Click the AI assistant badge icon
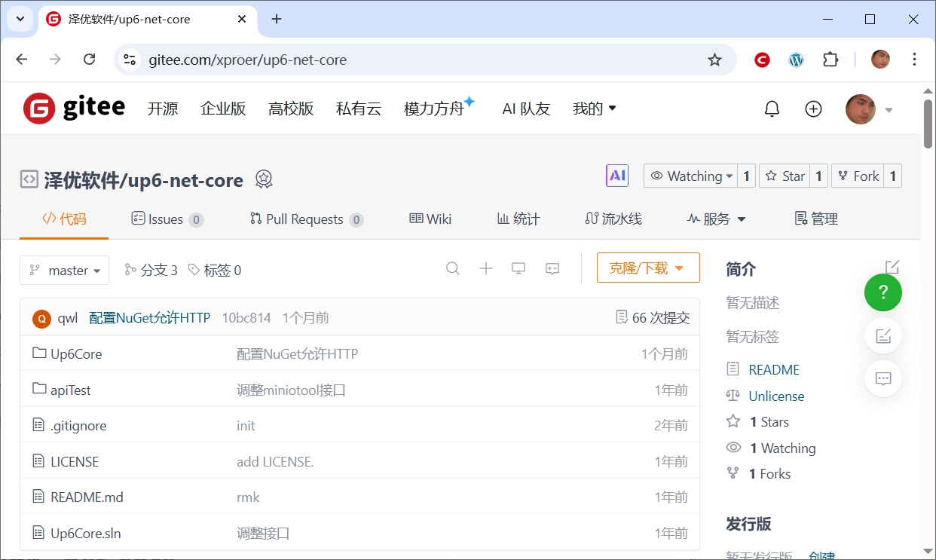This screenshot has height=560, width=936. [x=617, y=176]
